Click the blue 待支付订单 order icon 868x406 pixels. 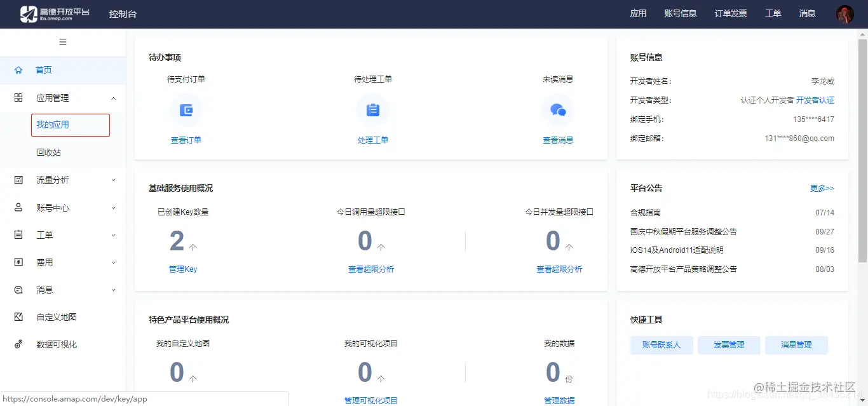click(x=186, y=111)
